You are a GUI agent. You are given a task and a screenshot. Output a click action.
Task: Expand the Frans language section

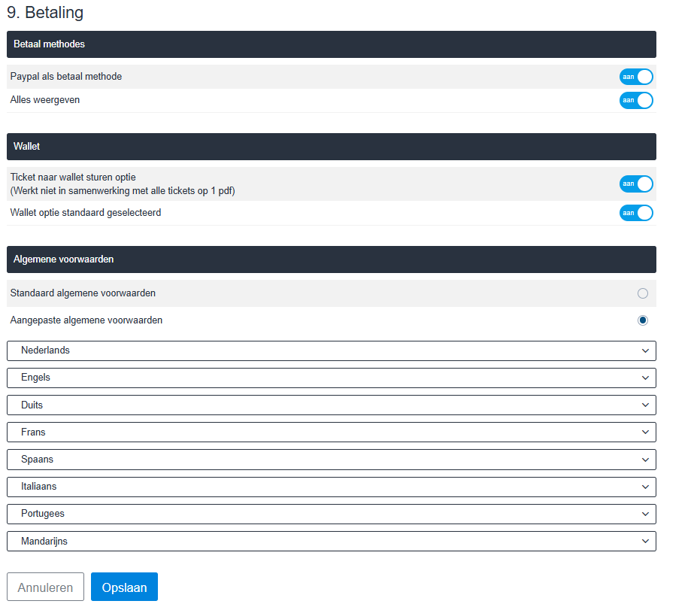pyautogui.click(x=331, y=432)
